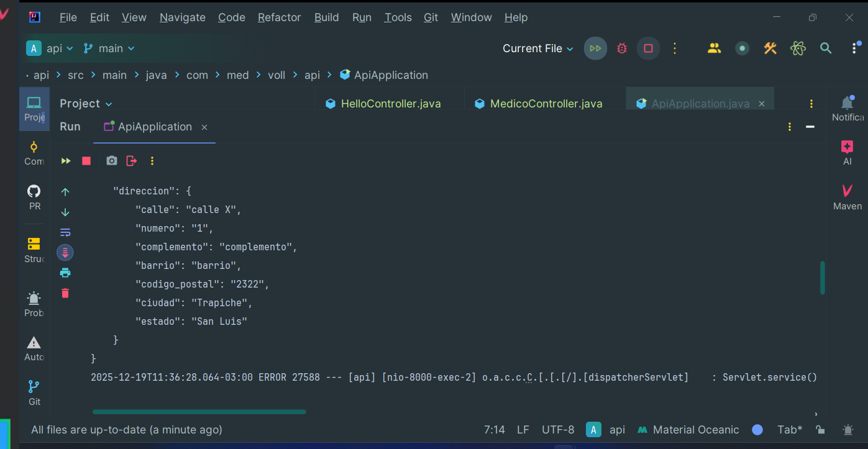Click the horizontal console scrollbar
The image size is (868, 449).
[199, 412]
